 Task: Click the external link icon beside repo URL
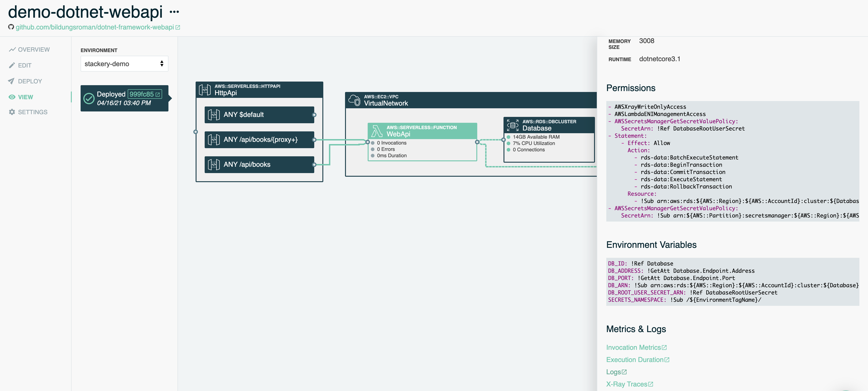[x=177, y=27]
